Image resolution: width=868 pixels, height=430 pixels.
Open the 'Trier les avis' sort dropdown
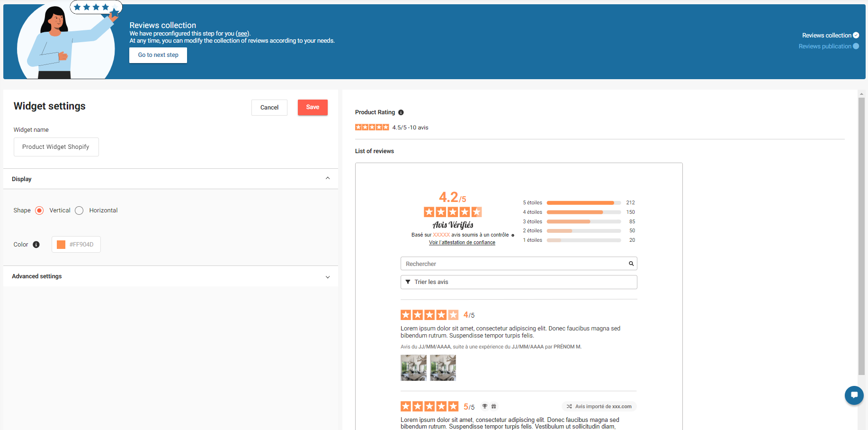(x=519, y=282)
